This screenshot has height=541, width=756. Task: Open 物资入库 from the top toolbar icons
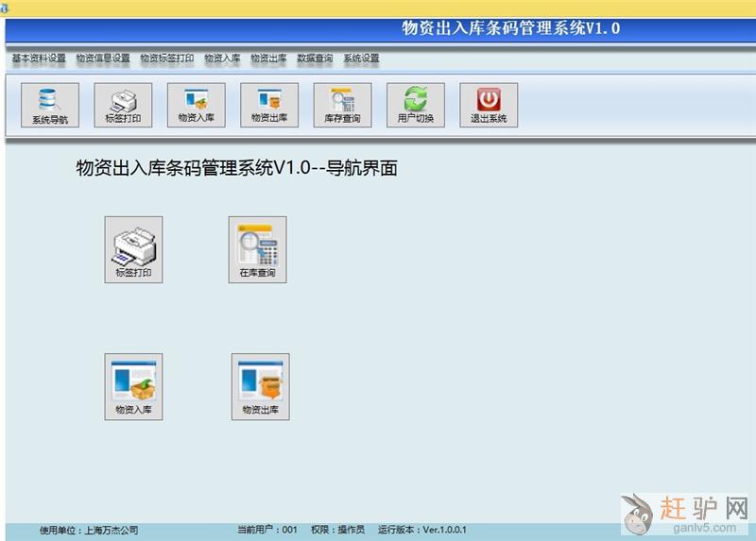click(197, 105)
